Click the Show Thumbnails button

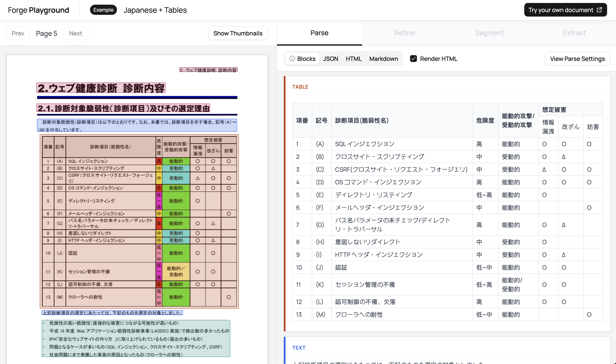point(238,33)
